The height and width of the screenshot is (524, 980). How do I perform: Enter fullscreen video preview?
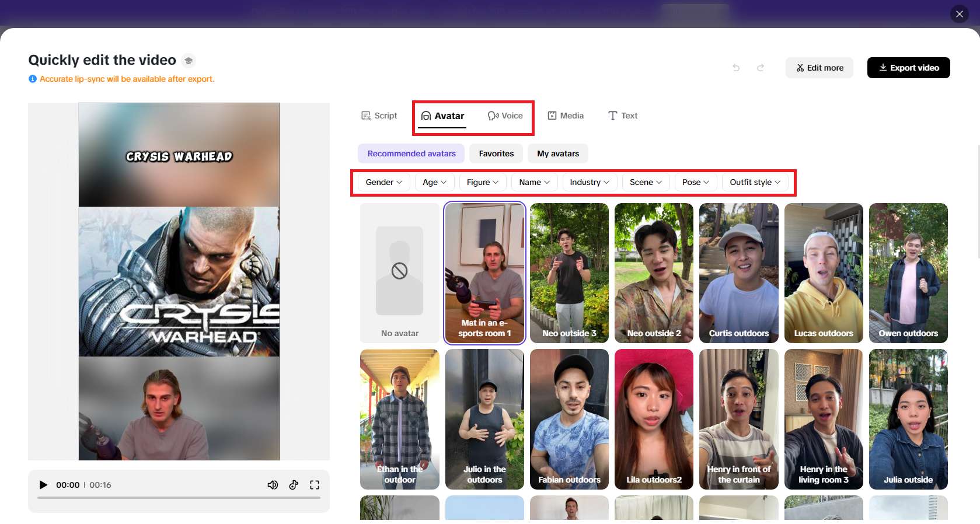pyautogui.click(x=315, y=485)
